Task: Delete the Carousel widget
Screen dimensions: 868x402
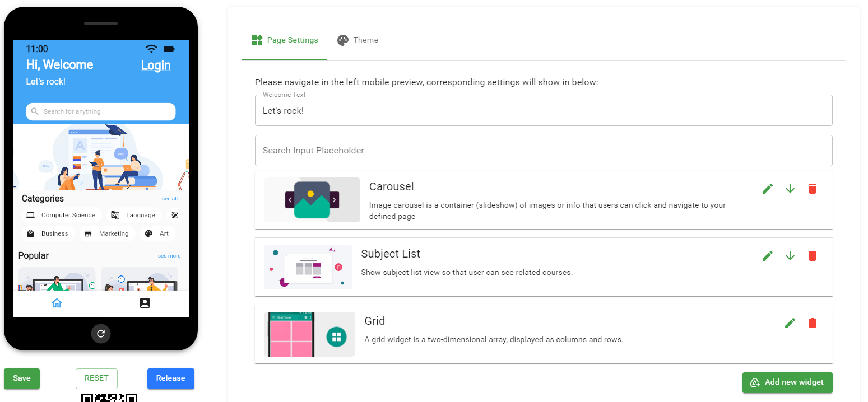Action: click(813, 189)
